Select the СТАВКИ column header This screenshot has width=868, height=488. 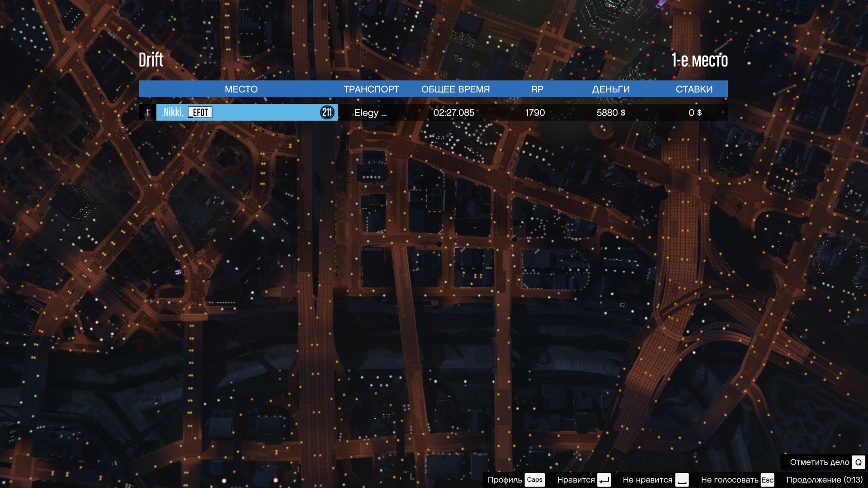pyautogui.click(x=694, y=89)
